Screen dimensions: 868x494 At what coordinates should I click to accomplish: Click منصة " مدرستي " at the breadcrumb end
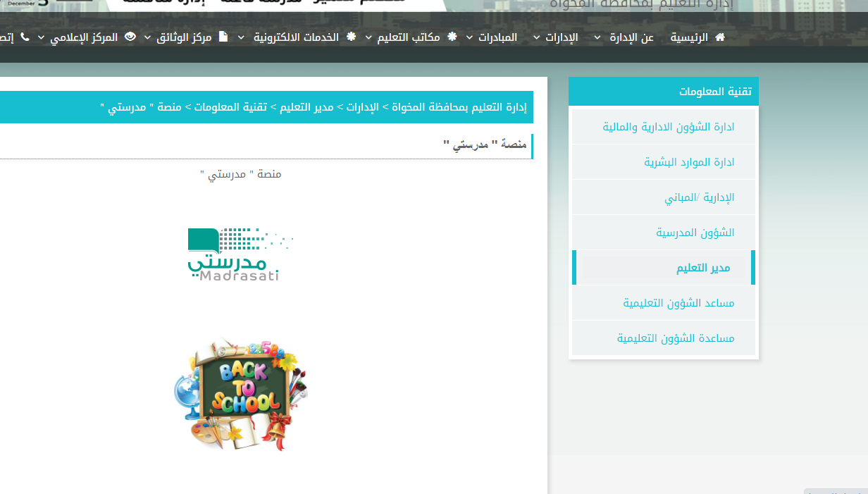tap(141, 107)
